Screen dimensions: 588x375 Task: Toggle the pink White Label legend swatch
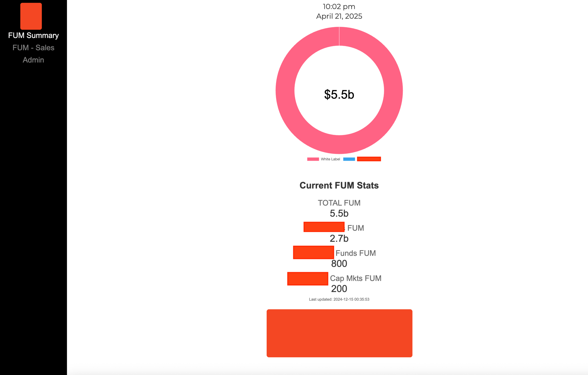coord(313,159)
